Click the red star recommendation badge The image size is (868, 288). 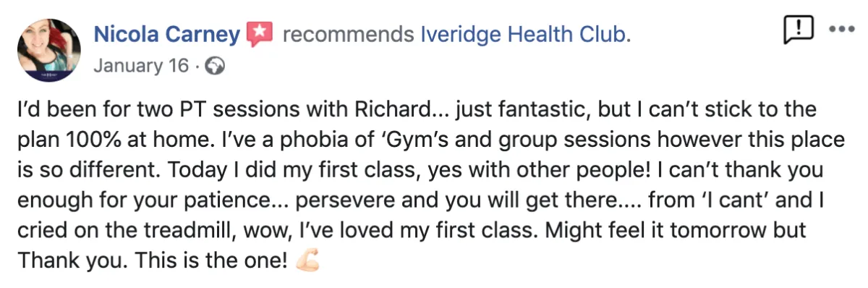pos(260,34)
